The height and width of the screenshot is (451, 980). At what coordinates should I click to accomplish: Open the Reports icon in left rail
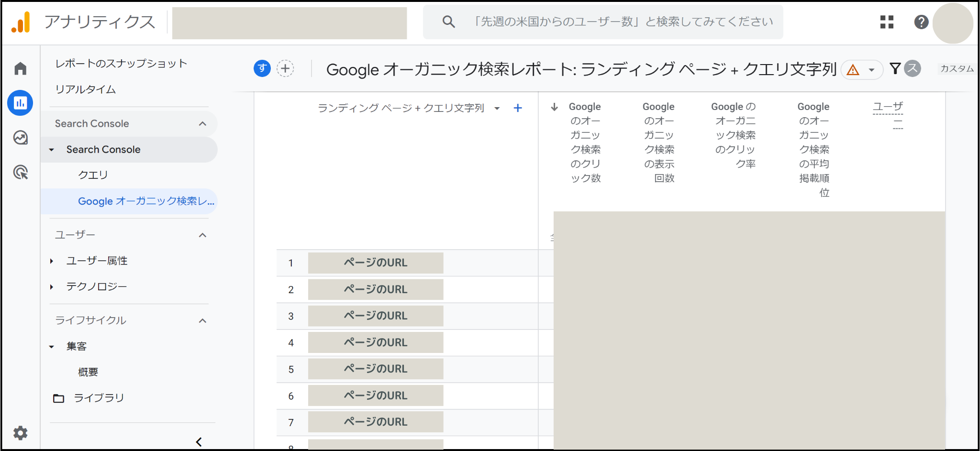click(x=20, y=103)
